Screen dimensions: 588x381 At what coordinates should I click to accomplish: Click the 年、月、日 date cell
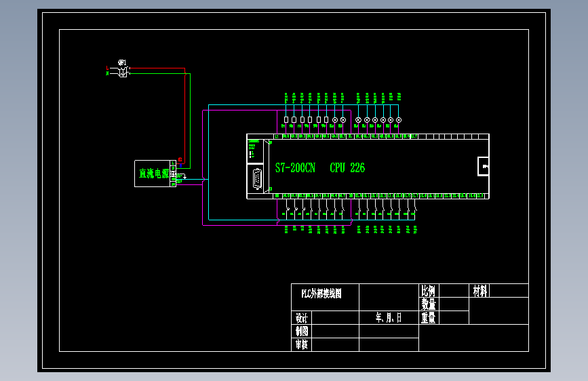[x=389, y=318]
